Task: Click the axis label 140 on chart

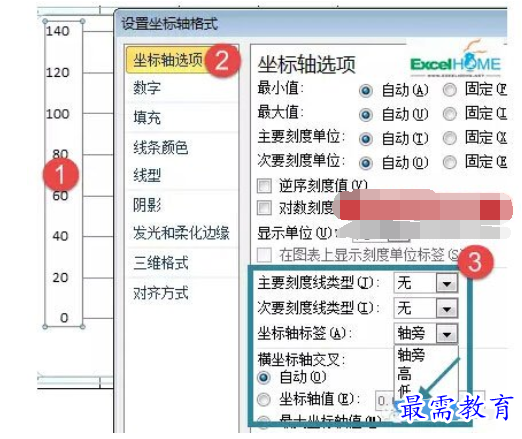Action: [58, 31]
